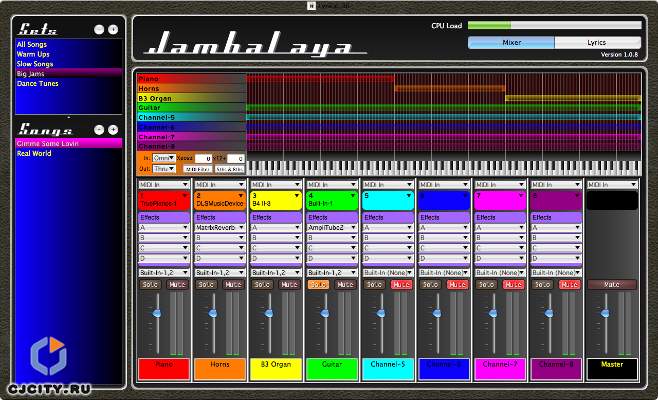Open the MIDI In dropdown on Piano channel
Viewport: 658px width, 400px height.
pos(163,185)
